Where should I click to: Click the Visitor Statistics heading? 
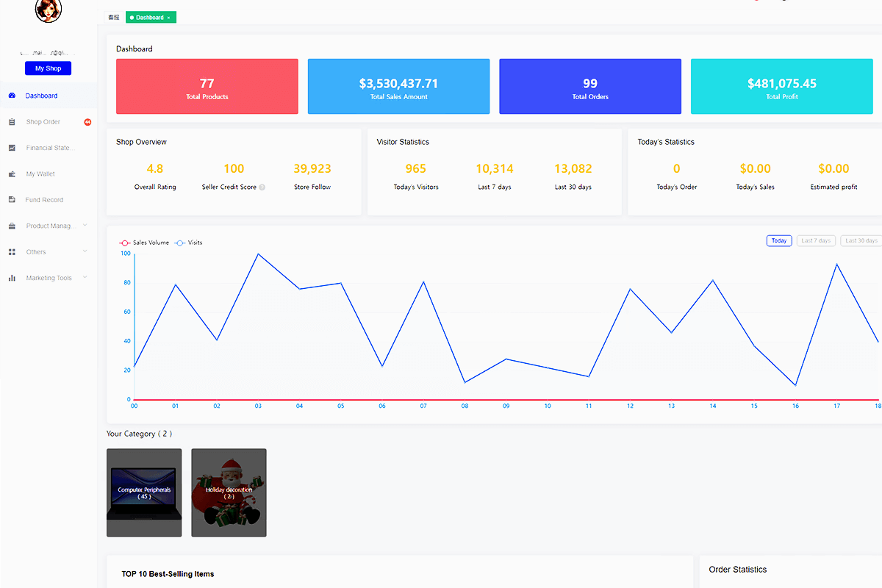403,142
